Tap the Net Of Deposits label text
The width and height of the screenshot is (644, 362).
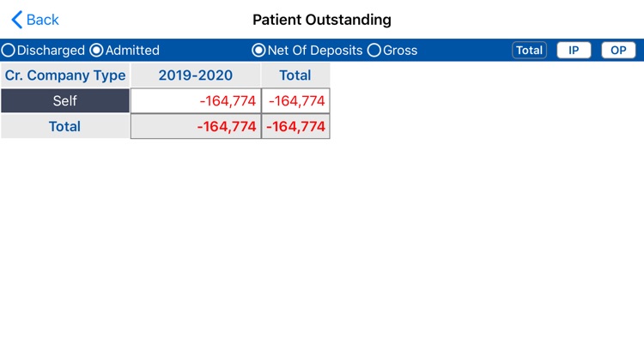tap(315, 51)
